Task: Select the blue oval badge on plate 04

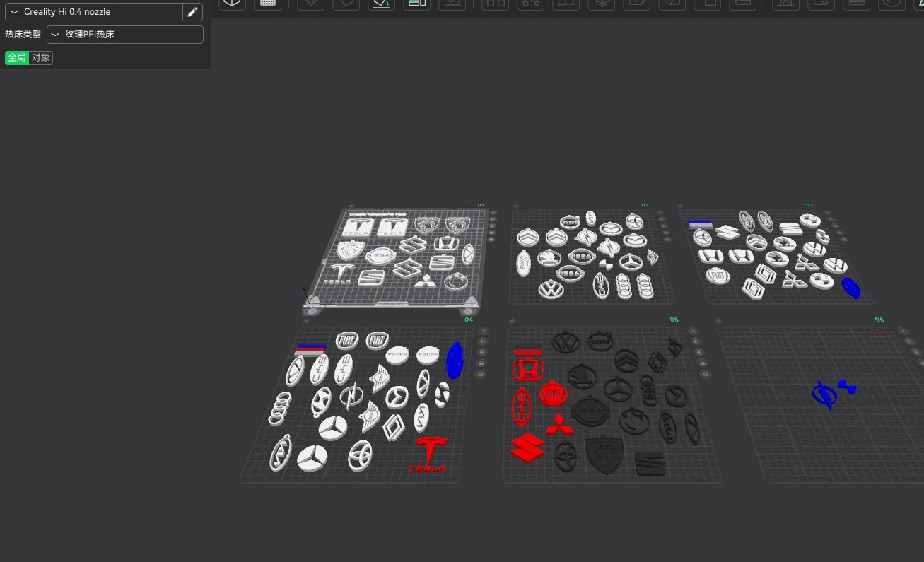Action: tap(455, 359)
